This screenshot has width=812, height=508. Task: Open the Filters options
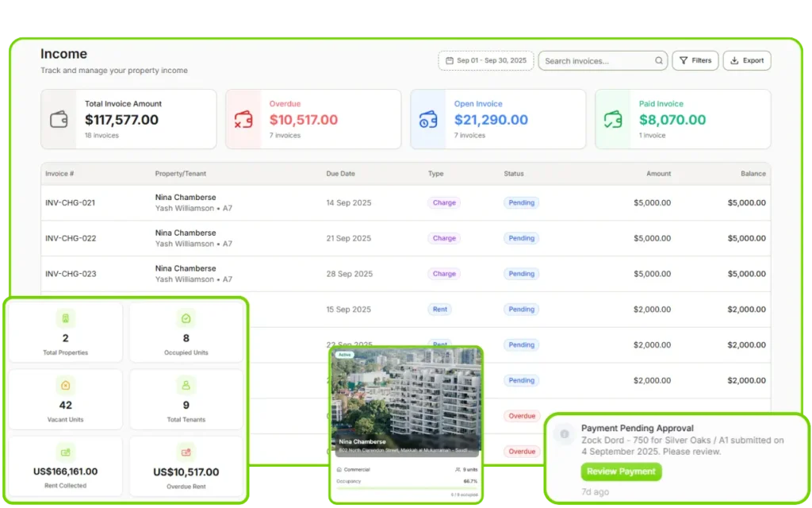(x=695, y=61)
